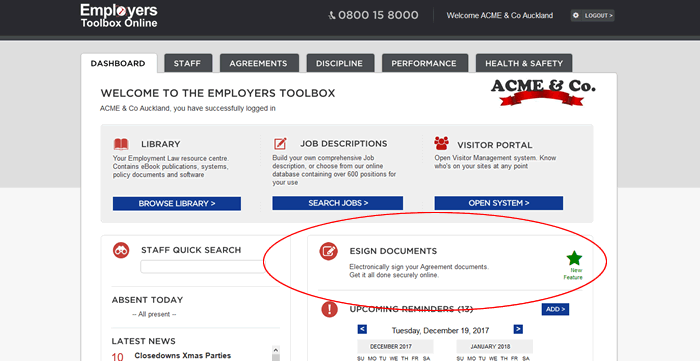Click the Latest News scrollbar up arrow
The width and height of the screenshot is (700, 361).
[x=275, y=350]
